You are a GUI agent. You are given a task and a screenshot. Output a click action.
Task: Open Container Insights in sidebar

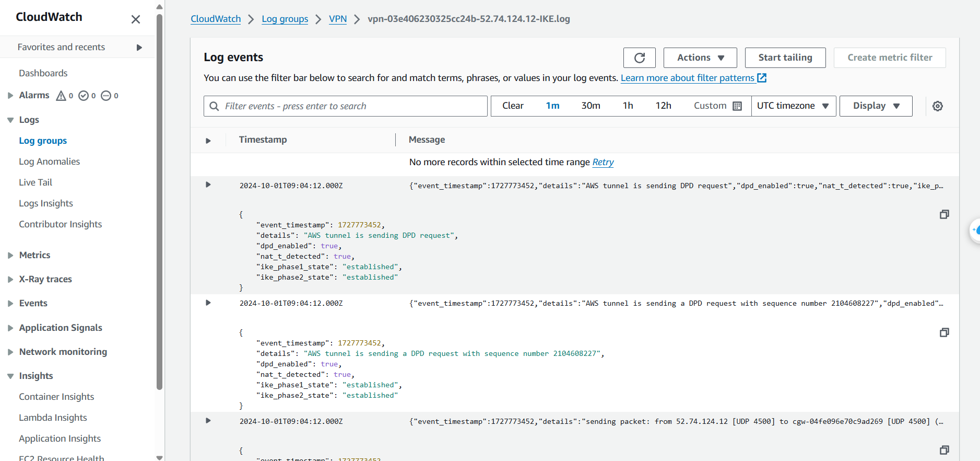56,397
